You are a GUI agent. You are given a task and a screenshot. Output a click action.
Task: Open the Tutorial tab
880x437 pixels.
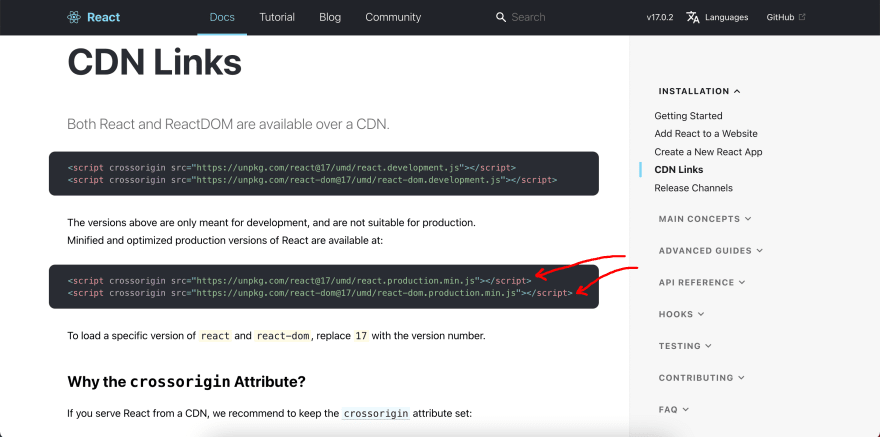(277, 17)
